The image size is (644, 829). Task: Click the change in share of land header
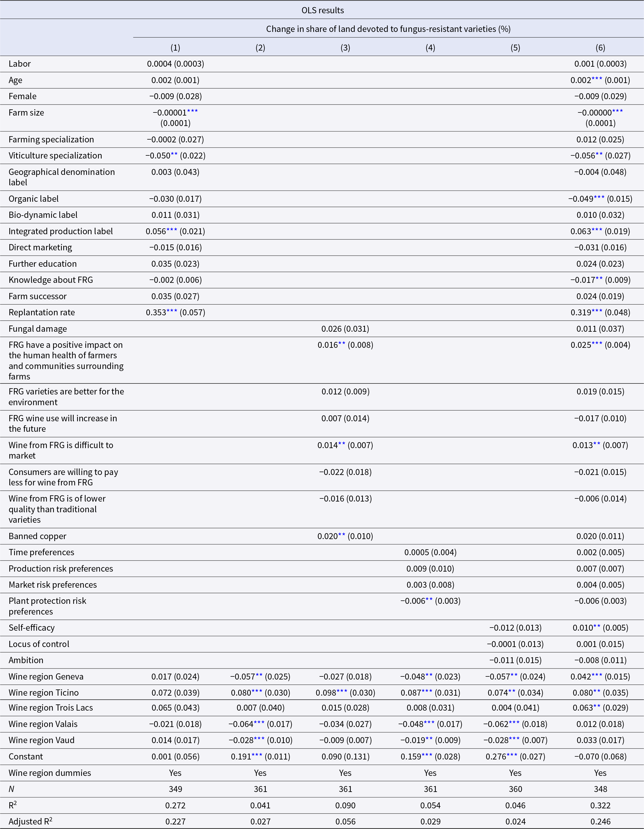388,29
